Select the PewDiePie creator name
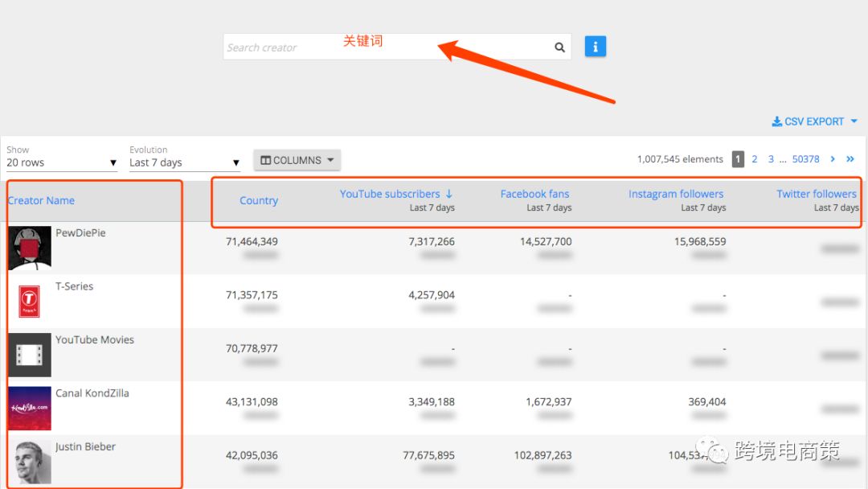Viewport: 868px width, 489px height. pyautogui.click(x=80, y=232)
